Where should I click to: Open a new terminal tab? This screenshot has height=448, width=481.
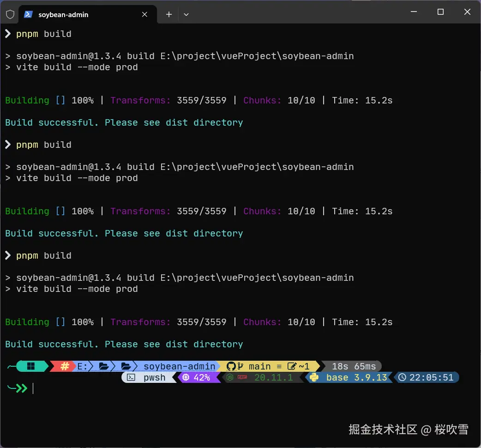click(168, 14)
